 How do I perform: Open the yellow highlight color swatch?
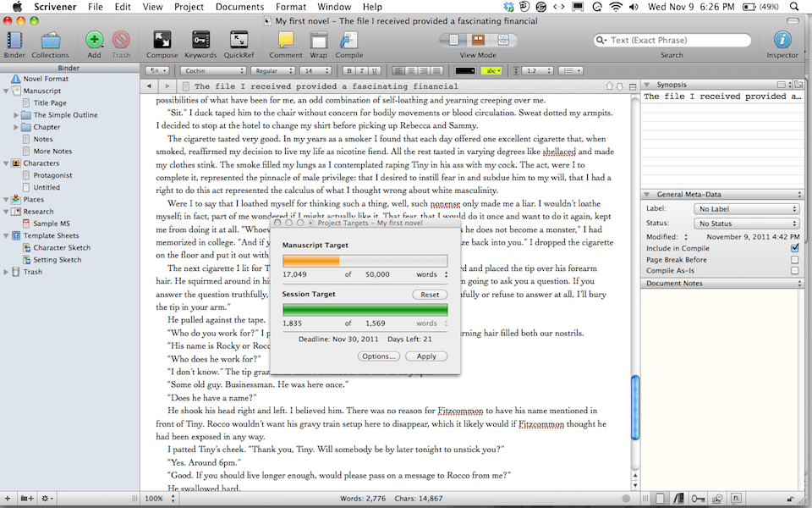coord(491,70)
